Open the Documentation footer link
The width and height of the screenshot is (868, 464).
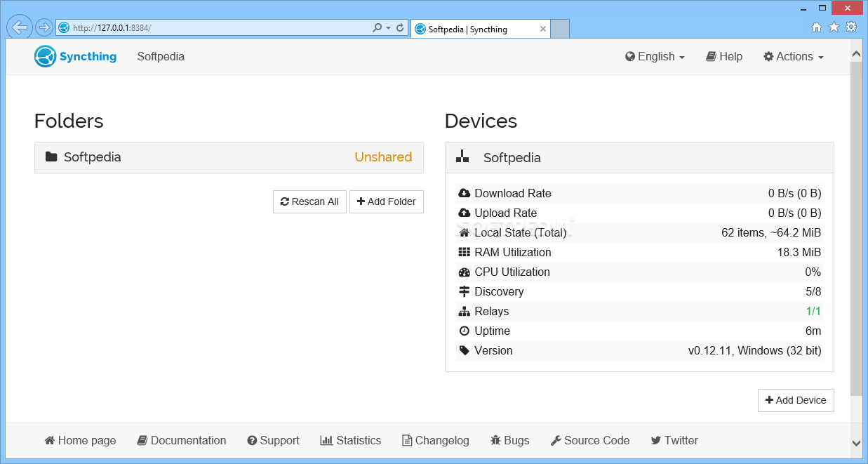182,441
